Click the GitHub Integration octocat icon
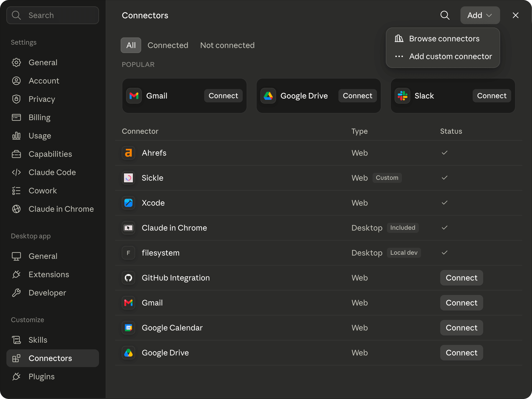 coord(128,278)
